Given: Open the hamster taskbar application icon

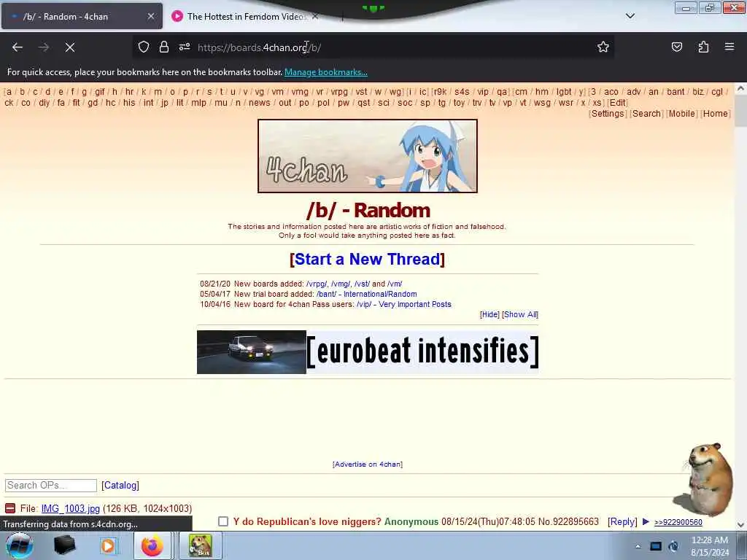Looking at the screenshot, I should click(x=200, y=545).
